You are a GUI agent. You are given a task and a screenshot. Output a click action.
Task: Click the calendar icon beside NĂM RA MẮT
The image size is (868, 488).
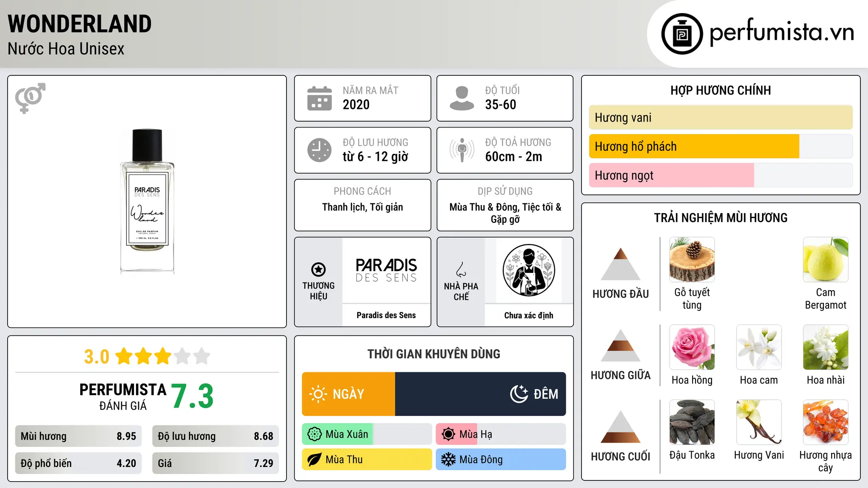[320, 98]
